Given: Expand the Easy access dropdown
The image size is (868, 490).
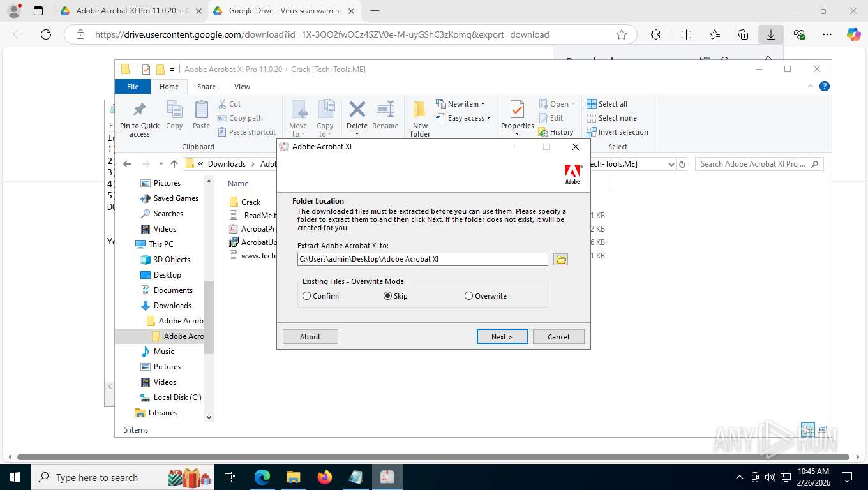Looking at the screenshot, I should [464, 118].
